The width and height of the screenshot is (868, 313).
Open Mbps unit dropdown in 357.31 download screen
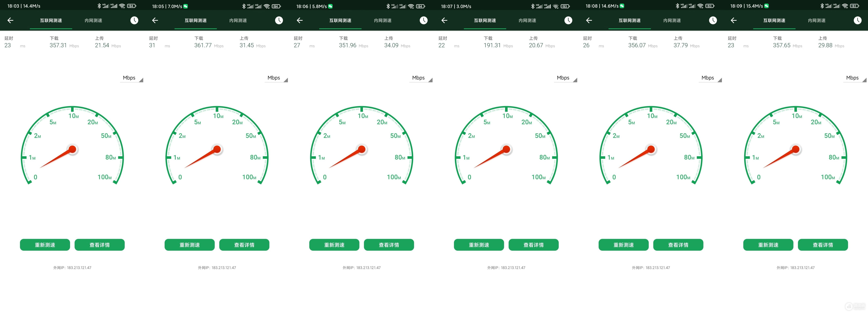(132, 78)
